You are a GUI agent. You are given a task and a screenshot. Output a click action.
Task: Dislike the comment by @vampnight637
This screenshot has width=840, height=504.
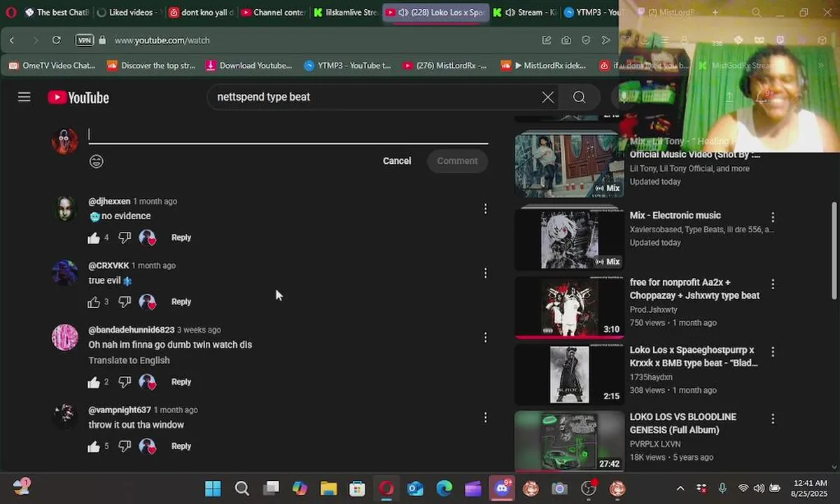(x=125, y=447)
